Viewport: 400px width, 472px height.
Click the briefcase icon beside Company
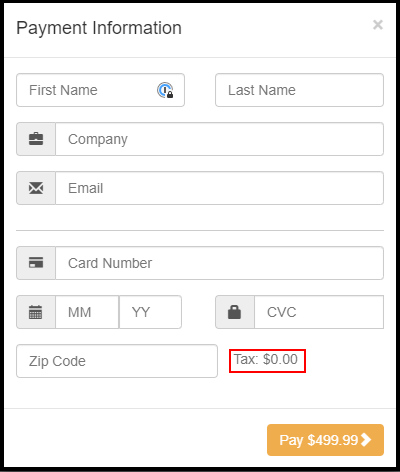coord(36,139)
